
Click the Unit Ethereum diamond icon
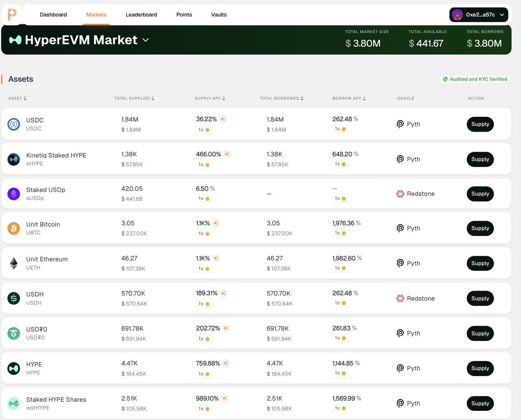14,263
